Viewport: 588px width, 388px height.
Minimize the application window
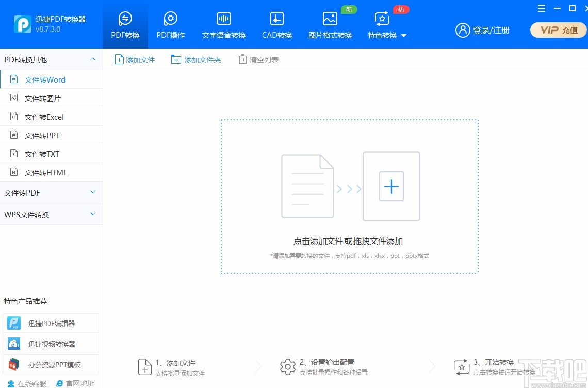pos(557,8)
